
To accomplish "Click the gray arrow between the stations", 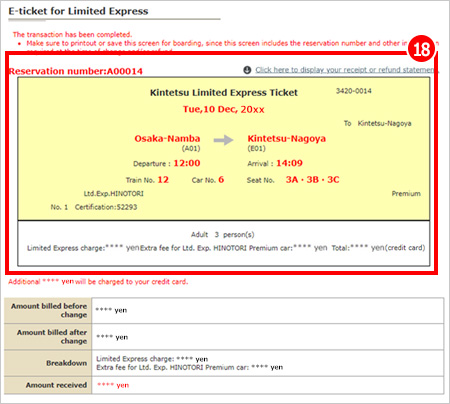I will tap(223, 140).
